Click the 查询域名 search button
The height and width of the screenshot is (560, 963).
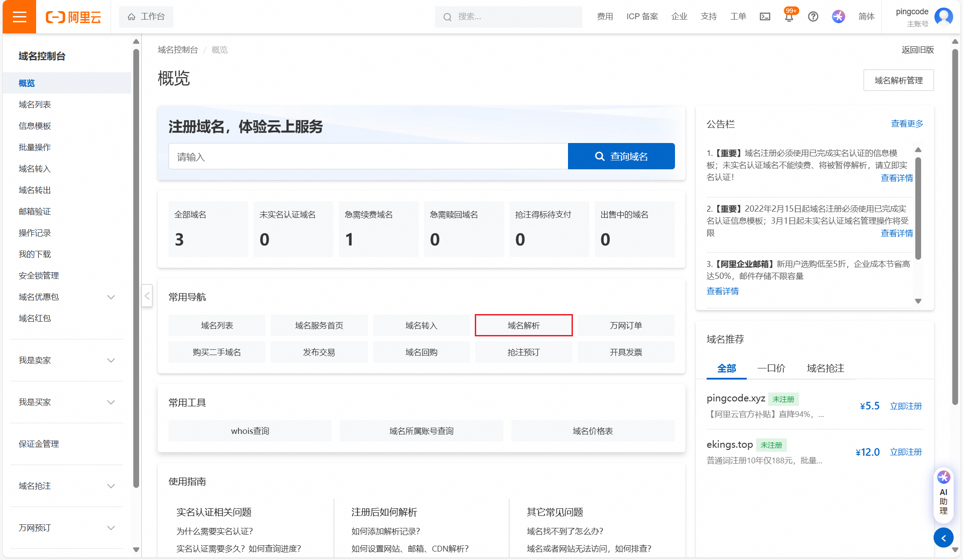621,156
